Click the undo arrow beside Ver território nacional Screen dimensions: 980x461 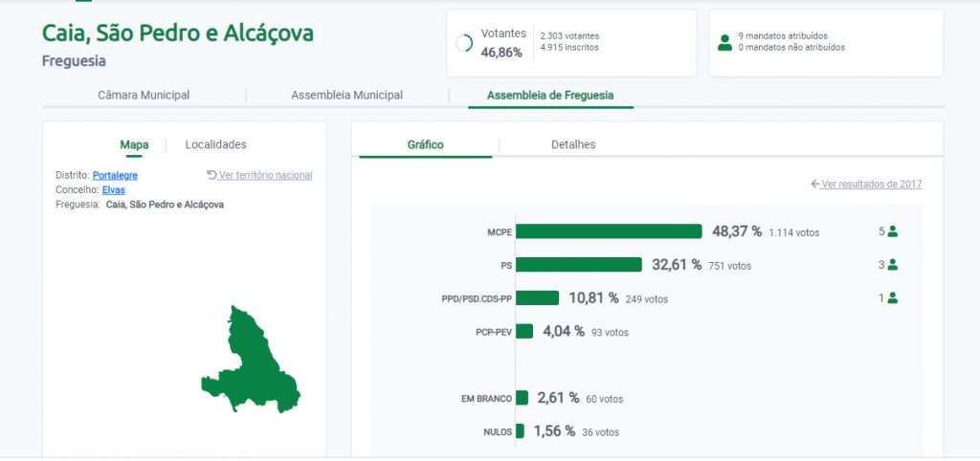(x=212, y=175)
